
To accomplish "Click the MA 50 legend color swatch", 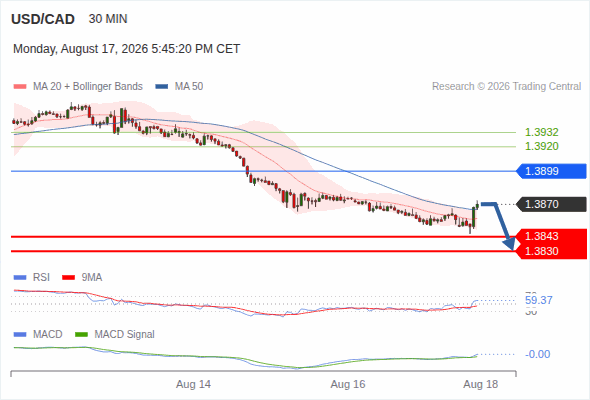I will pyautogui.click(x=162, y=87).
